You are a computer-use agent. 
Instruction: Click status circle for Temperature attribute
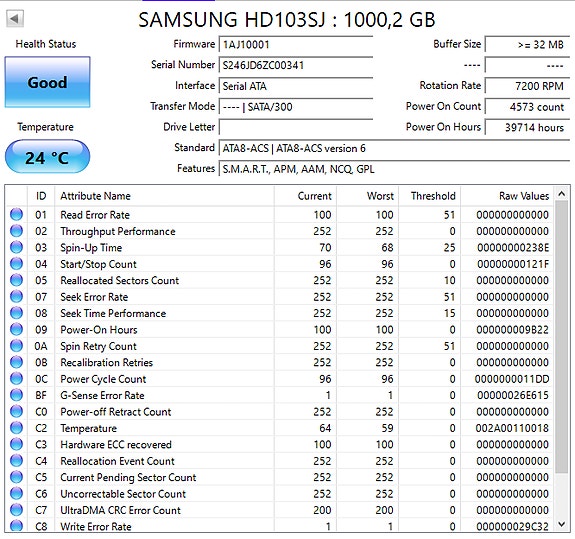point(16,428)
